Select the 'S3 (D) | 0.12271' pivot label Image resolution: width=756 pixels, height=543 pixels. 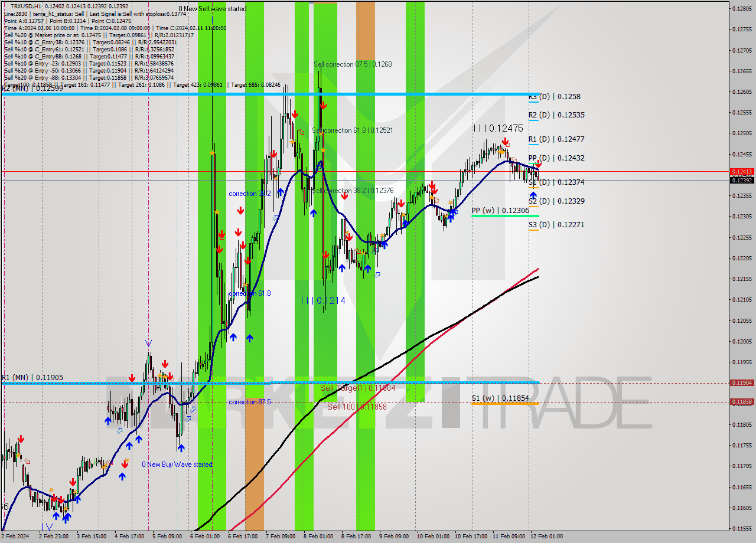pyautogui.click(x=556, y=225)
